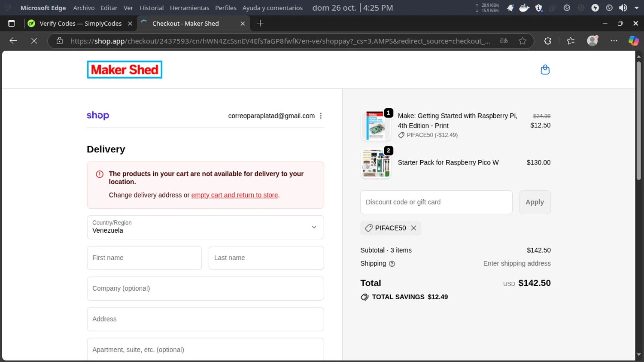The height and width of the screenshot is (362, 644).
Task: Expand hidden system tray icons arrow
Action: pyautogui.click(x=637, y=8)
